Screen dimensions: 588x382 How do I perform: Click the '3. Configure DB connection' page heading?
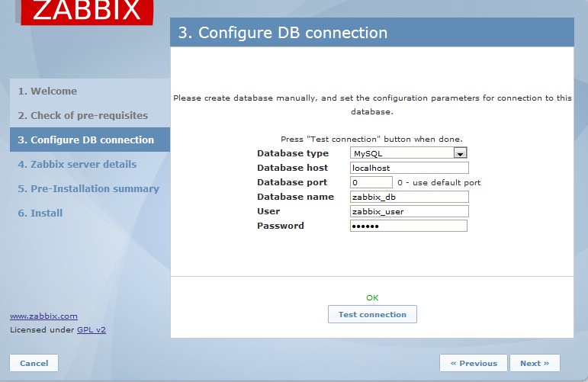[283, 33]
